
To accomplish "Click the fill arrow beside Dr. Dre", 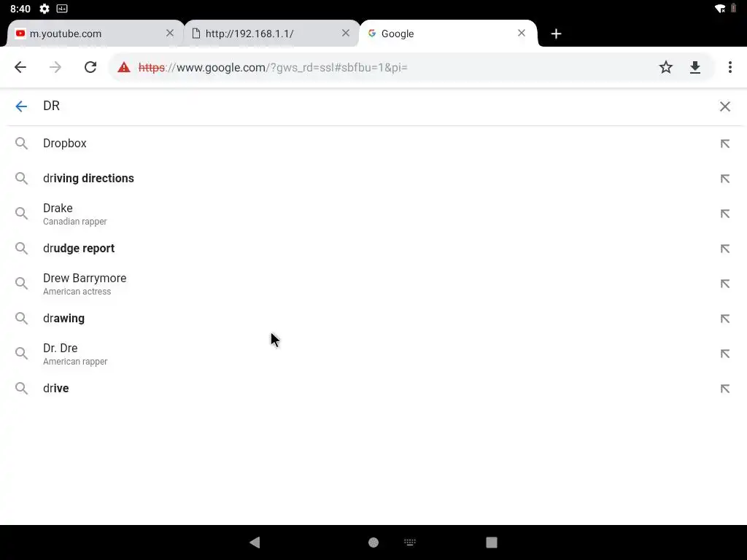I will [724, 354].
